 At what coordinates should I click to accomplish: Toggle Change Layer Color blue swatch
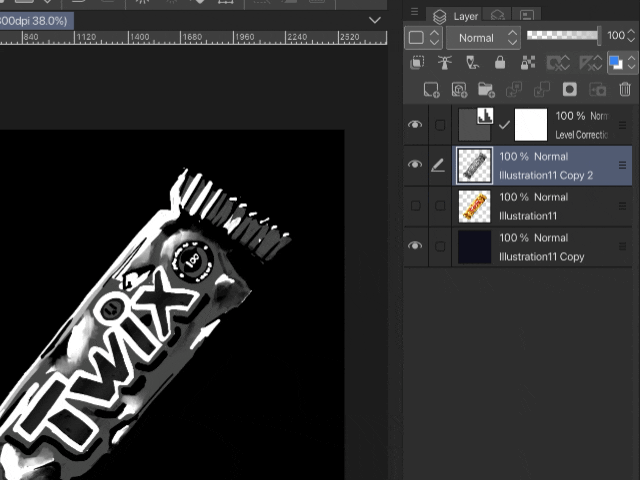click(616, 62)
